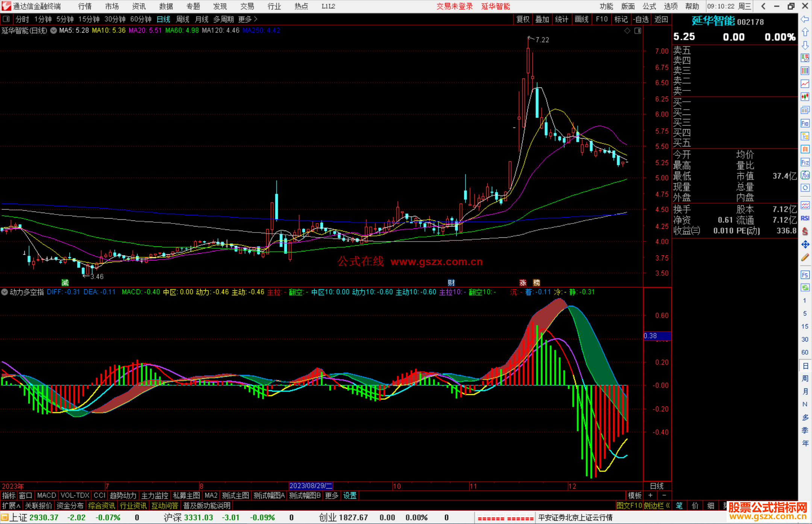Expand the 扩展 bottom panel

click(11, 506)
